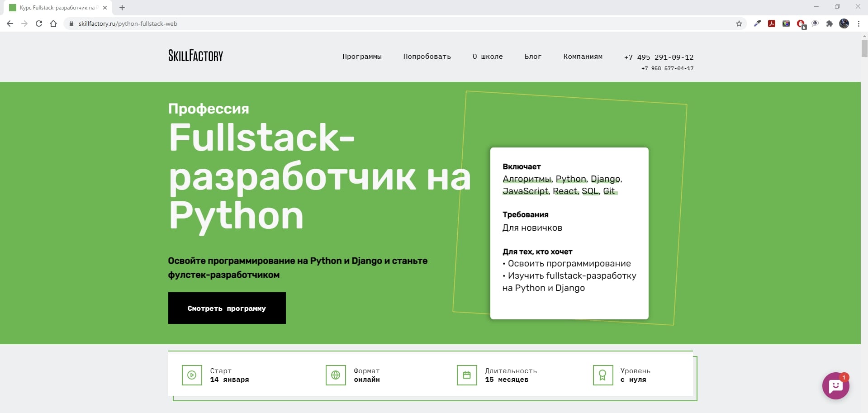Open the chat widget bubble
Viewport: 868px width, 413px height.
pyautogui.click(x=835, y=386)
